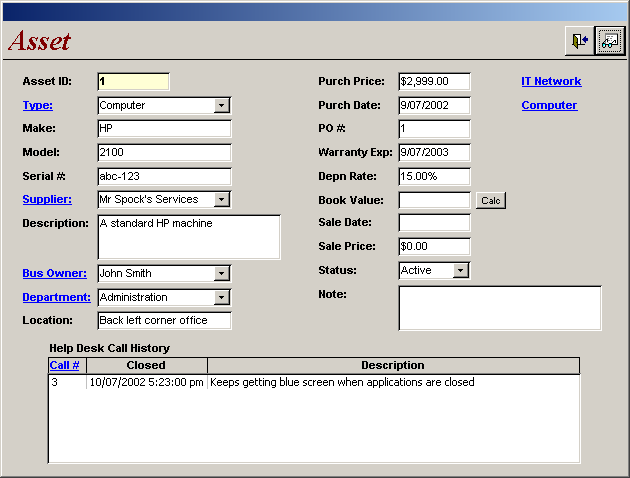Click the Department label link
630x478 pixels.
pyautogui.click(x=56, y=297)
